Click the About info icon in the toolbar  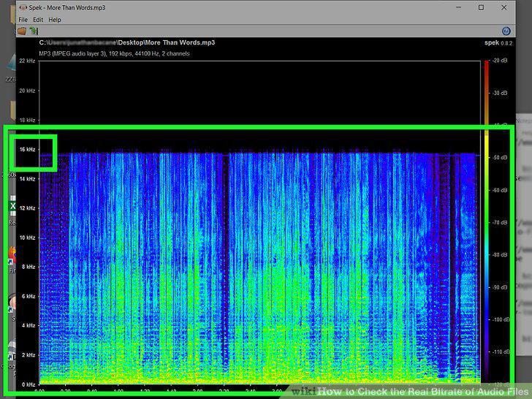pyautogui.click(x=506, y=31)
